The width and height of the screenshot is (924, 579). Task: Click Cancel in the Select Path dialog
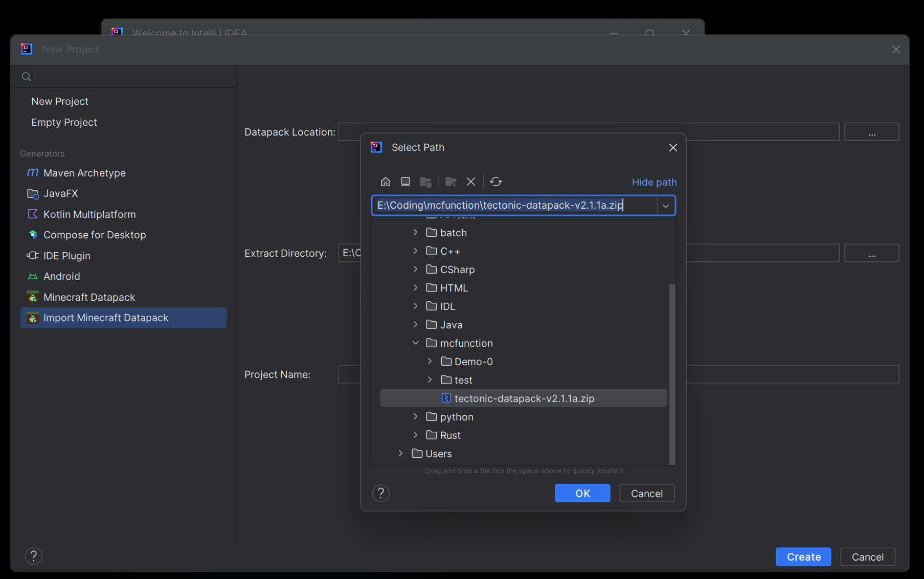[x=647, y=493]
